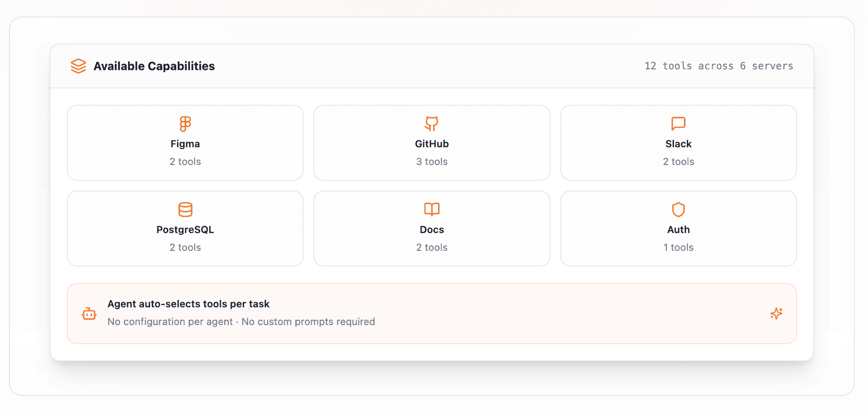Screen dimensions: 868x415
Task: Click the PostgreSQL database icon
Action: [x=185, y=209]
